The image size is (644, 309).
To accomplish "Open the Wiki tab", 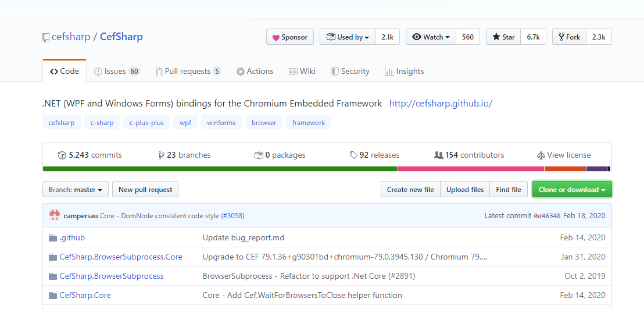I will tap(302, 71).
